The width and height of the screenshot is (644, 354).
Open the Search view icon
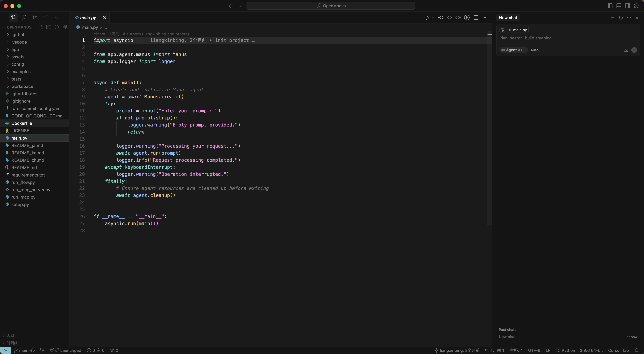point(24,17)
